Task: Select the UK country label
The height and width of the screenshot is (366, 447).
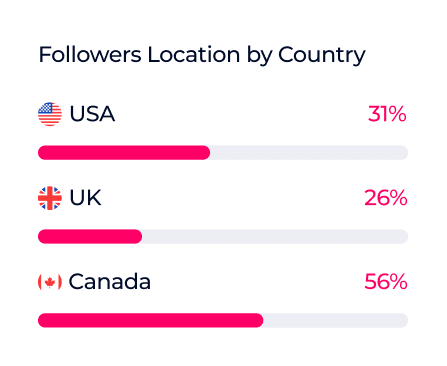Action: [85, 198]
